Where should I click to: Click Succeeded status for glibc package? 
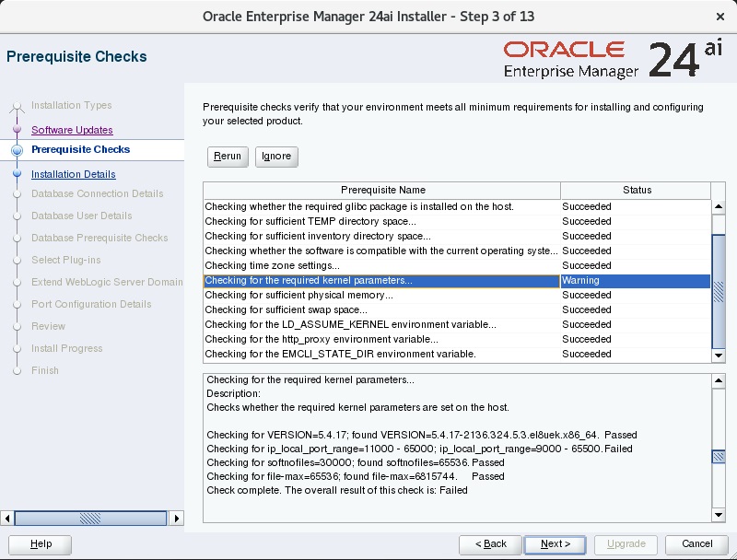pos(636,206)
